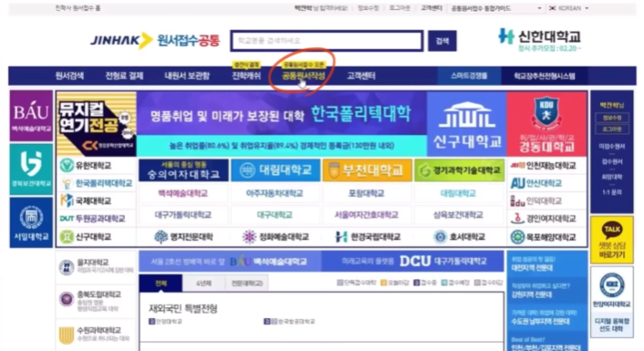Click the 진학사 원서접수 홈 link
The width and height of the screenshot is (644, 351).
pyautogui.click(x=78, y=8)
